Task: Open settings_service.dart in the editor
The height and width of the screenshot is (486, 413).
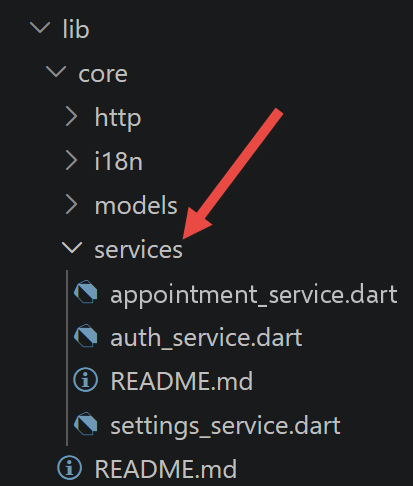Action: click(x=225, y=427)
